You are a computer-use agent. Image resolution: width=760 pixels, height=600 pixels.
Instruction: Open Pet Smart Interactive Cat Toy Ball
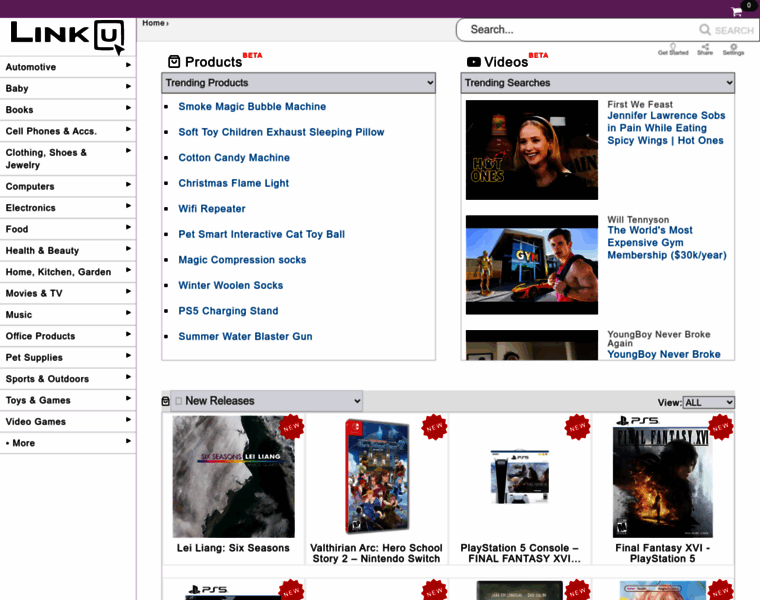(x=262, y=234)
